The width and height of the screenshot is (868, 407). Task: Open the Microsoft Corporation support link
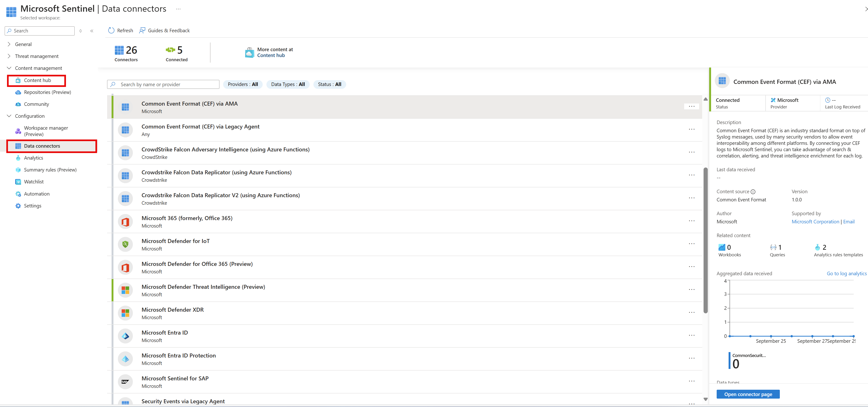(x=815, y=221)
